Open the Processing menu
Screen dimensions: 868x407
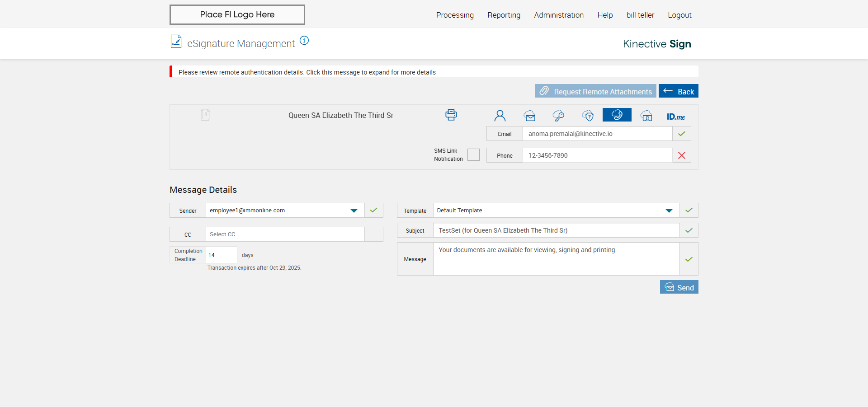(x=455, y=15)
